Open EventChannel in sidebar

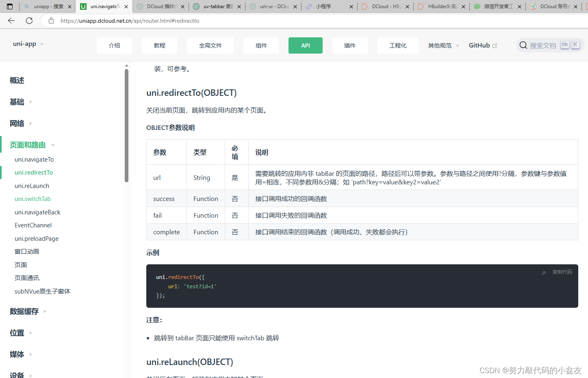point(33,225)
